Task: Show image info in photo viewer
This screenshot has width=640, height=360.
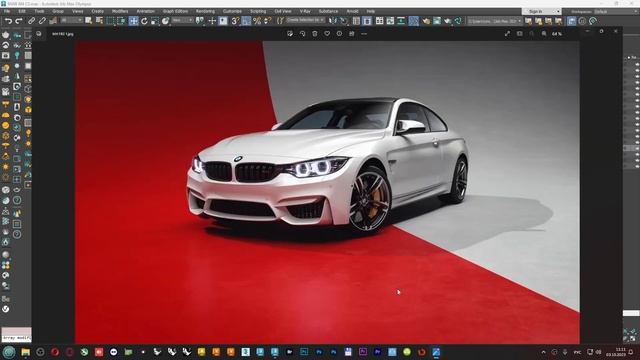Action: point(339,34)
